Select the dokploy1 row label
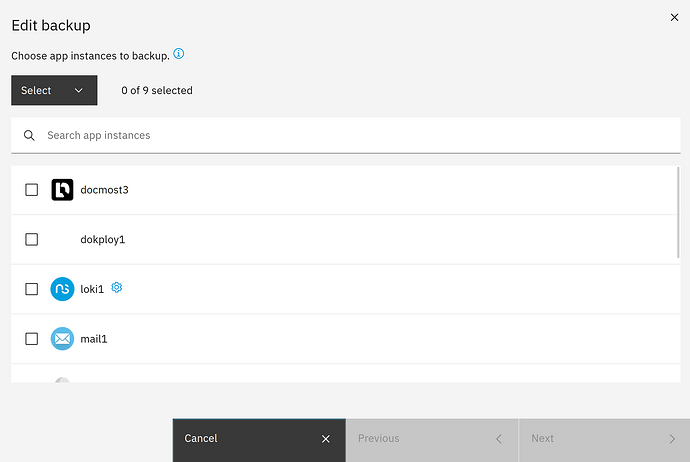 pyautogui.click(x=103, y=239)
